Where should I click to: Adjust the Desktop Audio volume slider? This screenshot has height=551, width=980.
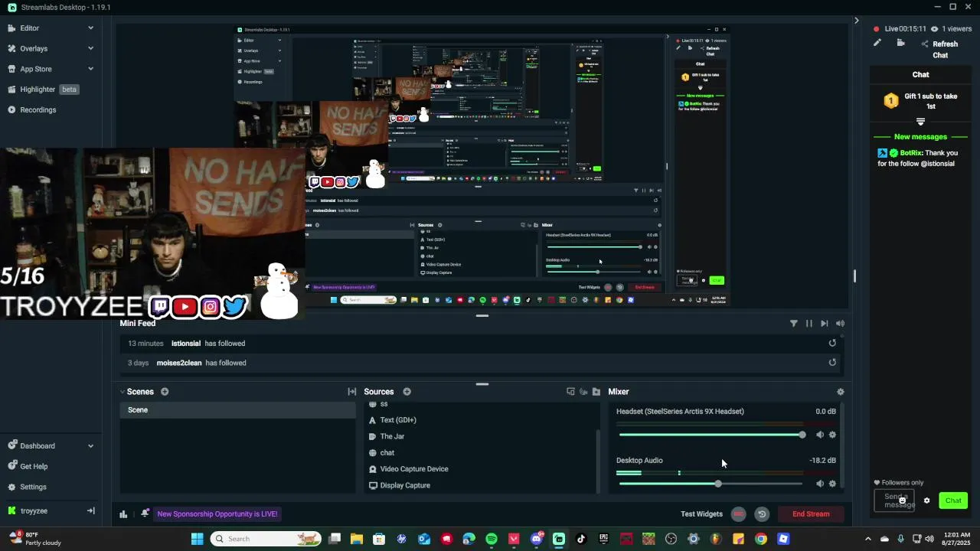pos(710,484)
